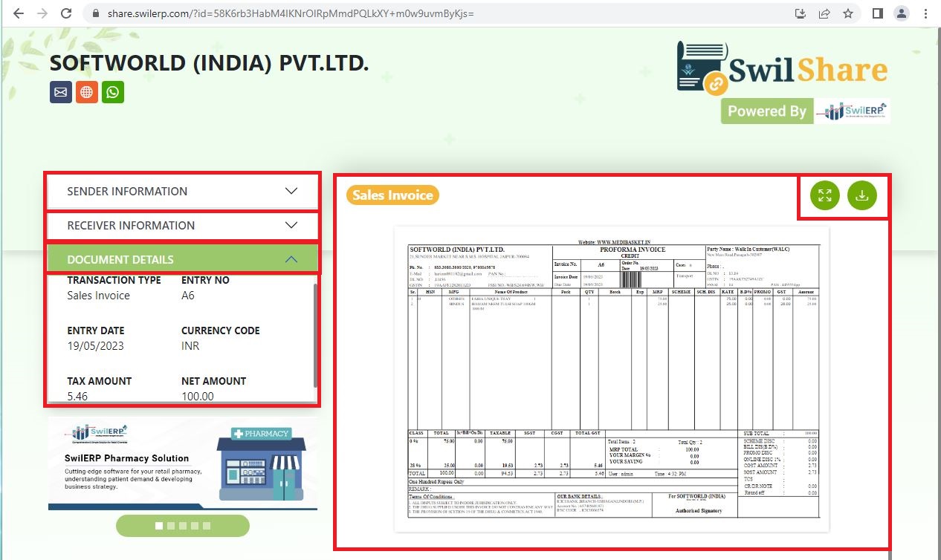This screenshot has height=560, width=941.
Task: Collapse the Document Details section
Action: coord(183,260)
